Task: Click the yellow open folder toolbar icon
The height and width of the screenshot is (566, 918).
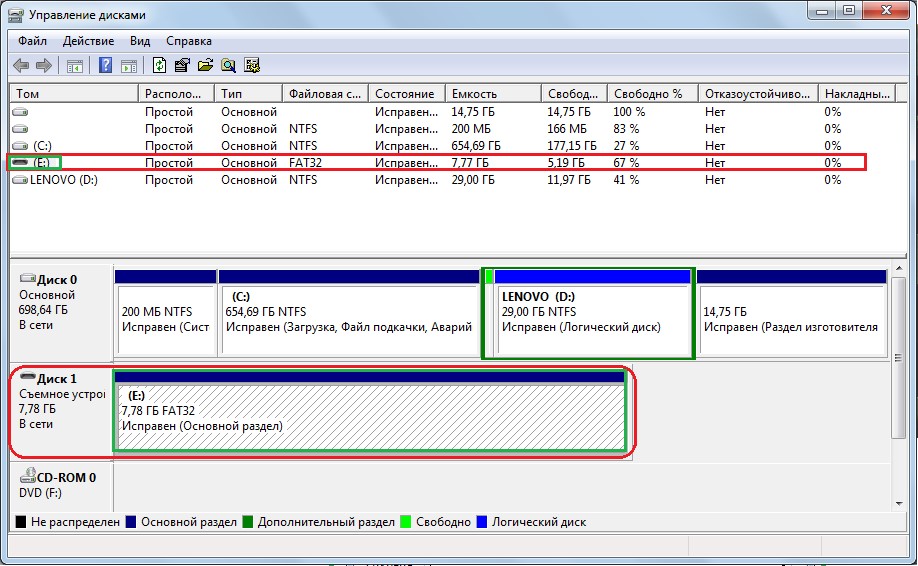Action: 205,66
